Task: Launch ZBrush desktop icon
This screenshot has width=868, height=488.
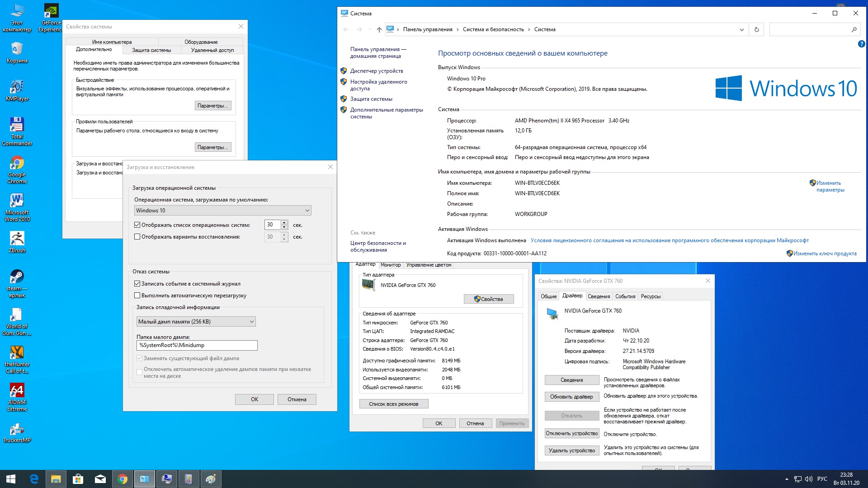Action: pos(17,242)
